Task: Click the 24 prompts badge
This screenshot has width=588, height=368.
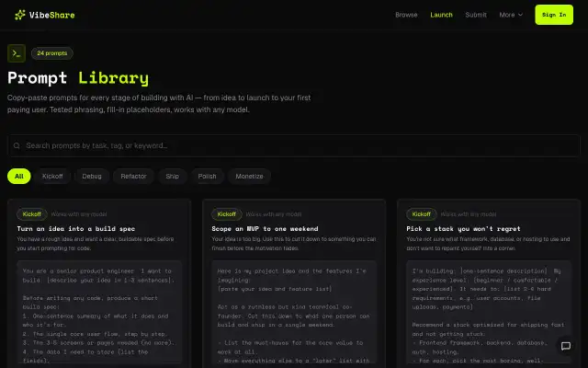Action: coord(52,53)
